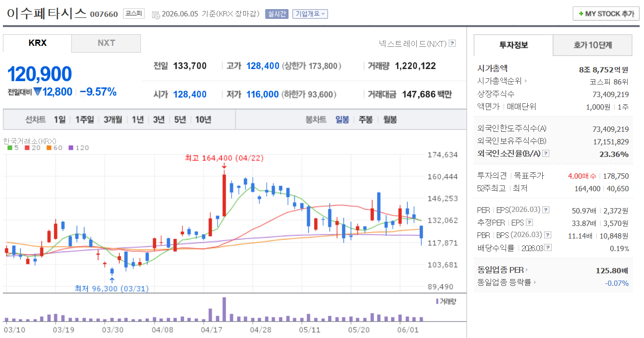The width and height of the screenshot is (644, 338).
Task: Select 10년 line chart period
Action: 203,120
